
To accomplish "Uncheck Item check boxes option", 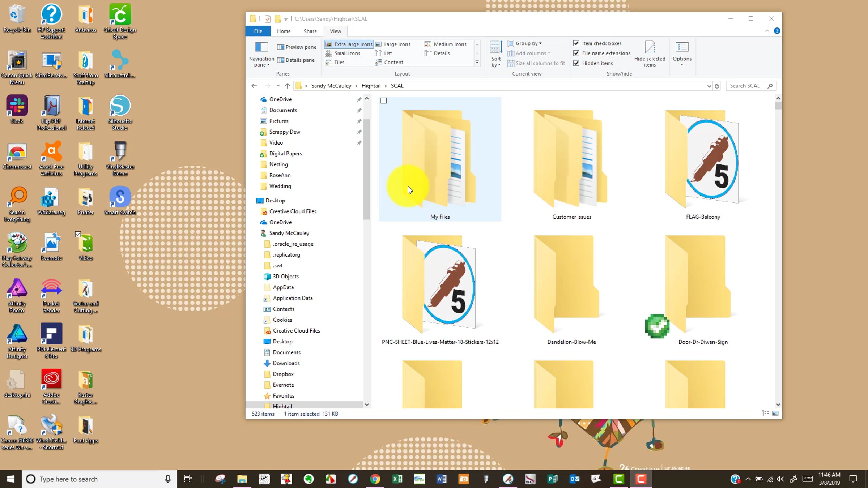I will pyautogui.click(x=576, y=43).
